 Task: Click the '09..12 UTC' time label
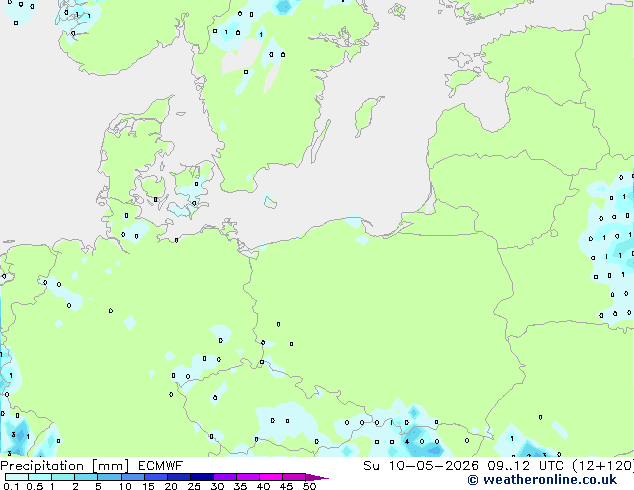click(x=525, y=466)
